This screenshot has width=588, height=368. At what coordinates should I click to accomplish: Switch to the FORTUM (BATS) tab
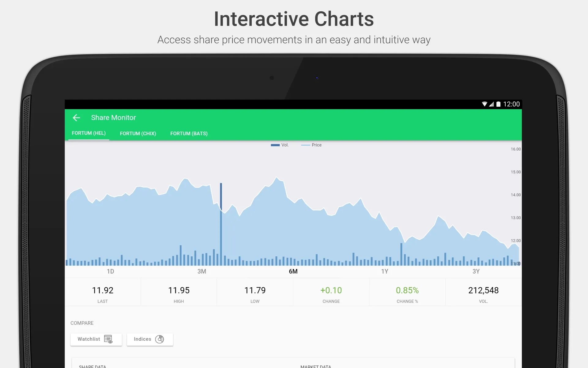pos(189,133)
